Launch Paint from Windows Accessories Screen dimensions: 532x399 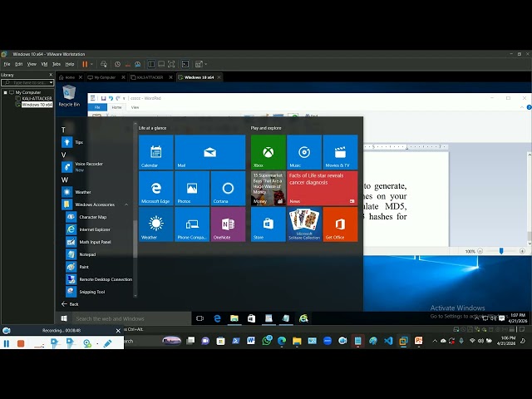pos(98,267)
